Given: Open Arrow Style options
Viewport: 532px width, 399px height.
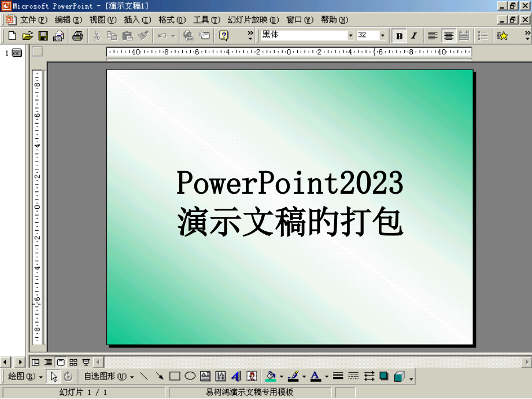Looking at the screenshot, I should 369,376.
